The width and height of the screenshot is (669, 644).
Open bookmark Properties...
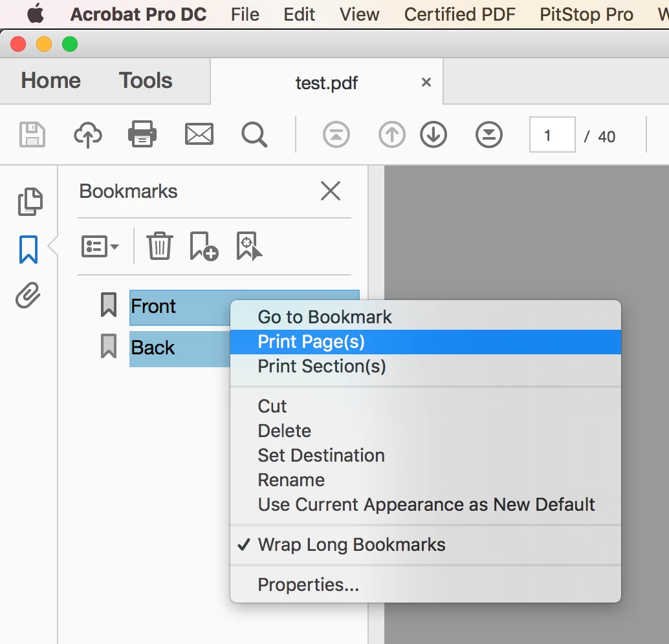(425, 585)
